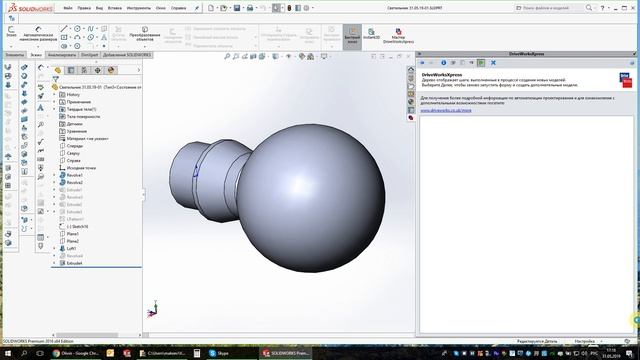The height and width of the screenshot is (360, 640).
Task: Expand the manager tabs chevron arrow
Action: [138, 70]
